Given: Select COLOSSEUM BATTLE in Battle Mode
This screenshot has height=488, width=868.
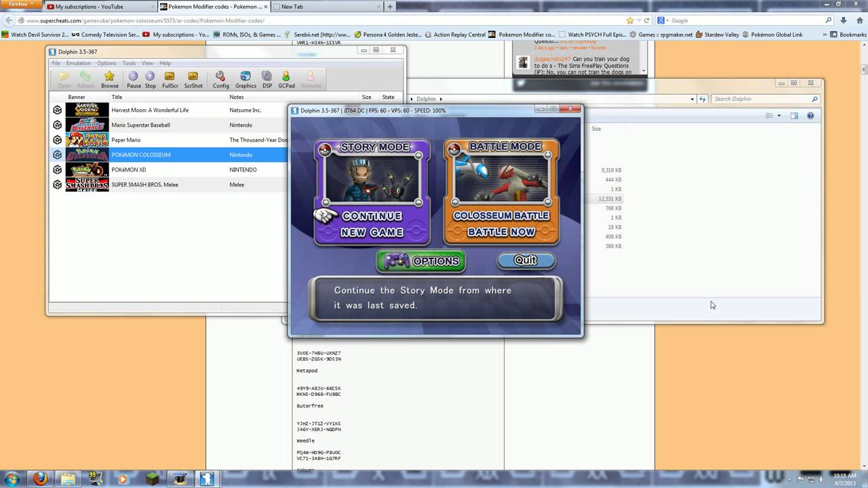Looking at the screenshot, I should [502, 216].
